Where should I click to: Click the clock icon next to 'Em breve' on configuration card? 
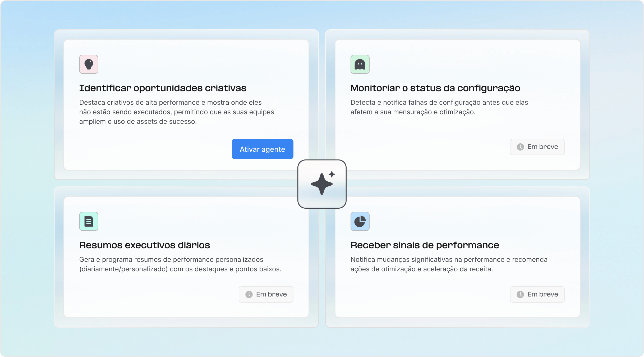[x=520, y=147]
